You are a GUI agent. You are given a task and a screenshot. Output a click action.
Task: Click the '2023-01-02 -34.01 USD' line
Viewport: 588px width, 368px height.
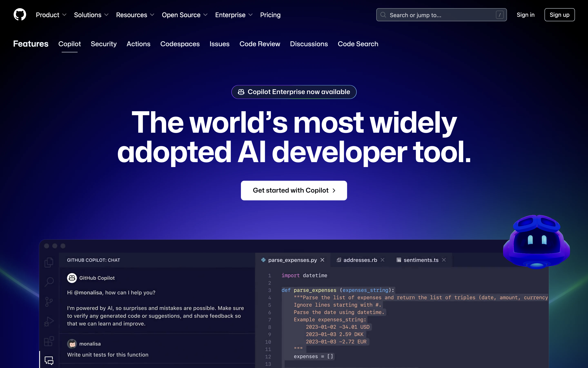tap(338, 327)
